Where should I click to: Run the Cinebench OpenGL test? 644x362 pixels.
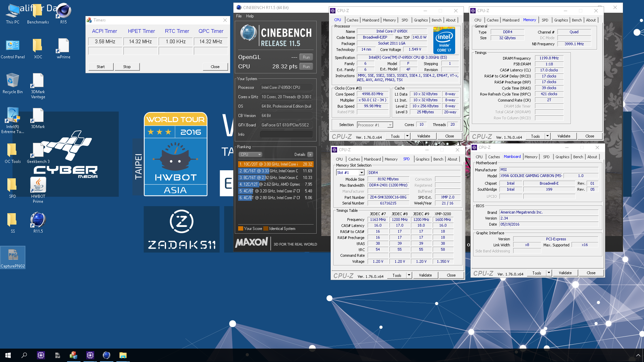[306, 57]
